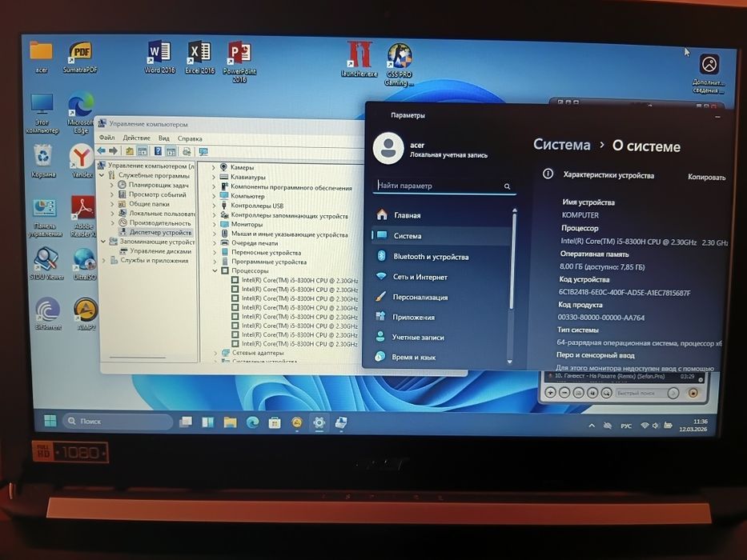Click the taskbar Поиск search box
This screenshot has height=560, width=747.
[x=118, y=421]
